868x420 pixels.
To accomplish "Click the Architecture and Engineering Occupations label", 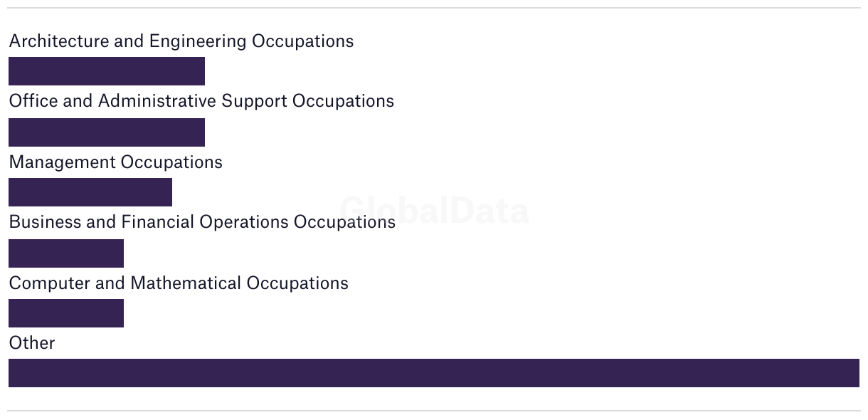I will tap(181, 41).
